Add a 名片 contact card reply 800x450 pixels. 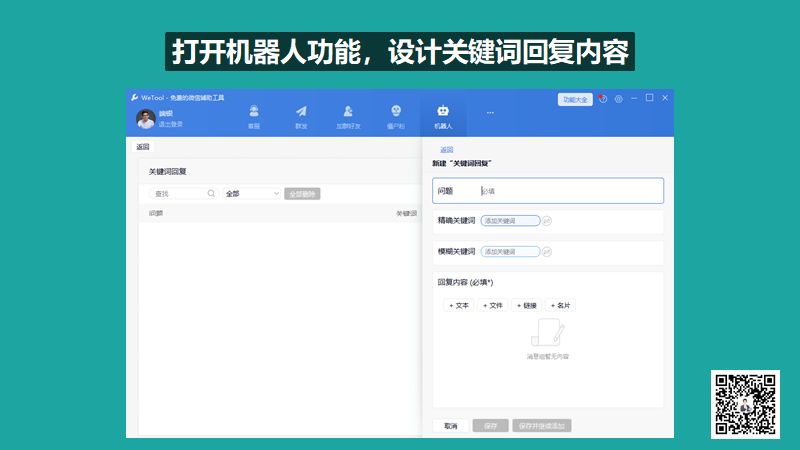click(561, 305)
